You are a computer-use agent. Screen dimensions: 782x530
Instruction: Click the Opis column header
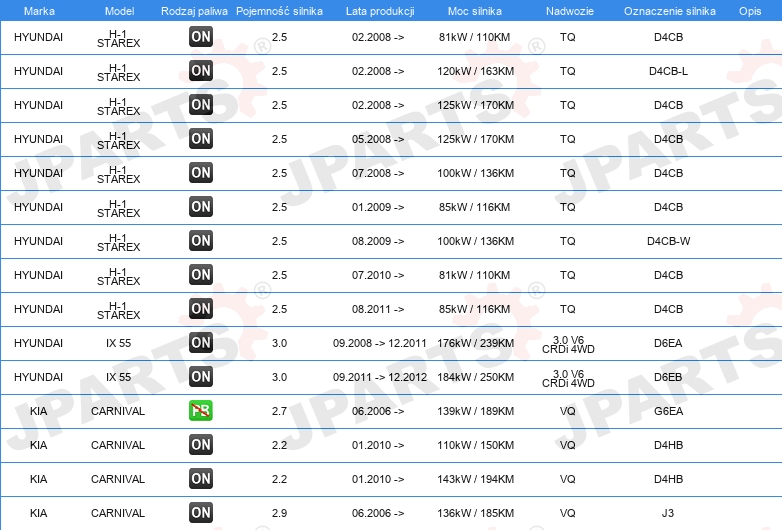pyautogui.click(x=750, y=11)
